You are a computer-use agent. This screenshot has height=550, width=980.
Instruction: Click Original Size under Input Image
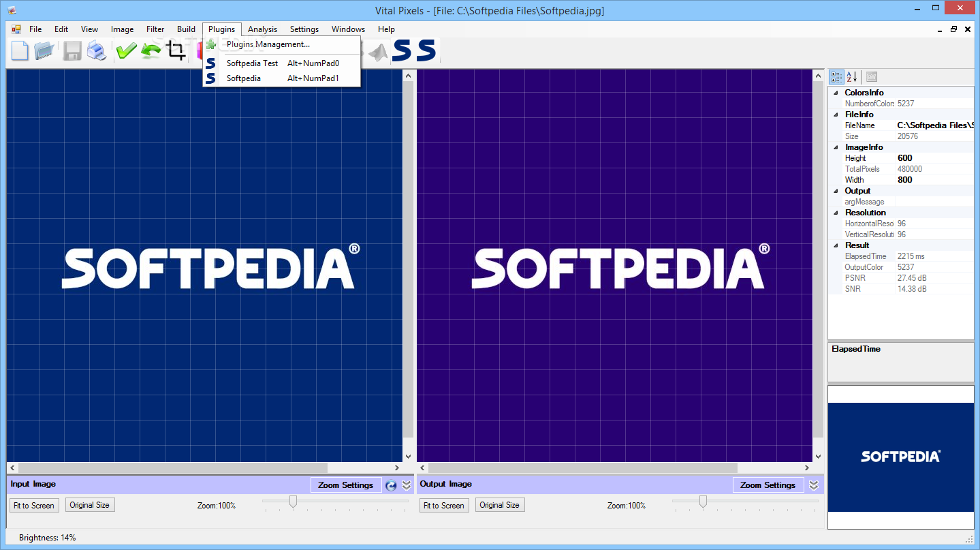point(89,505)
